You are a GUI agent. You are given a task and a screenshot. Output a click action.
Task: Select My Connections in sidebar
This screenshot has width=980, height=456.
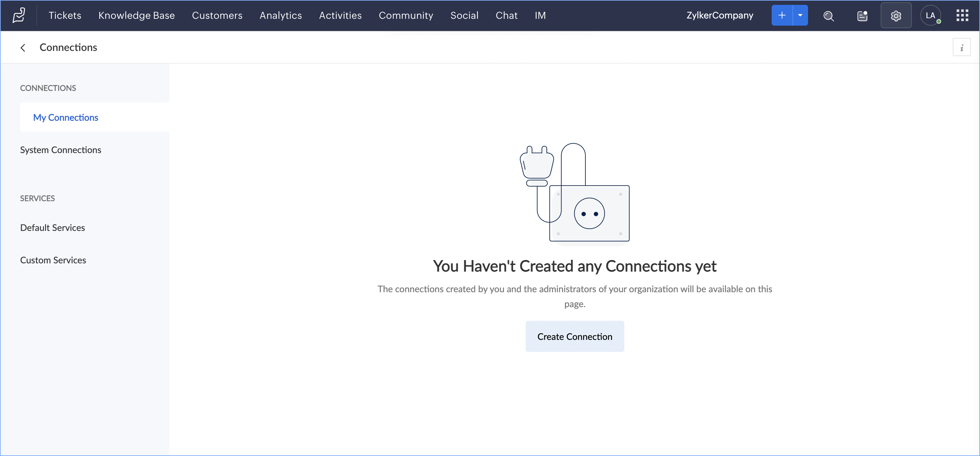[95, 117]
